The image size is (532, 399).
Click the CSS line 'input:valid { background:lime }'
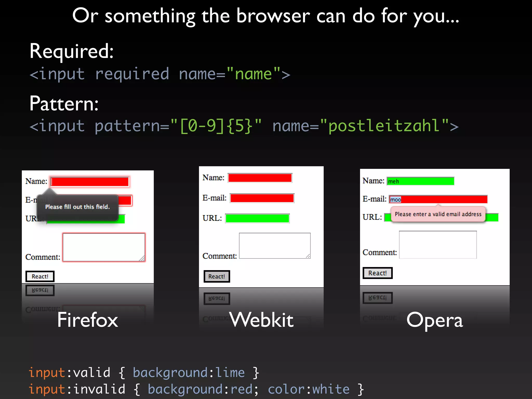click(x=144, y=373)
